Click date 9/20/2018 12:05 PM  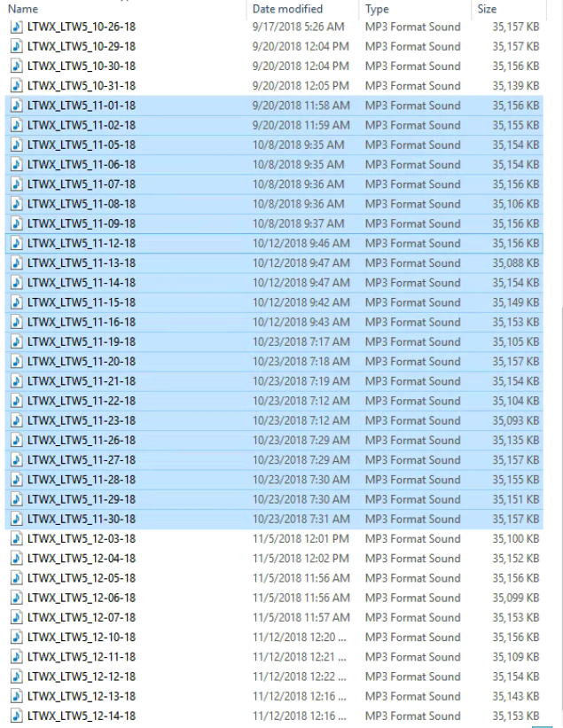tap(301, 86)
